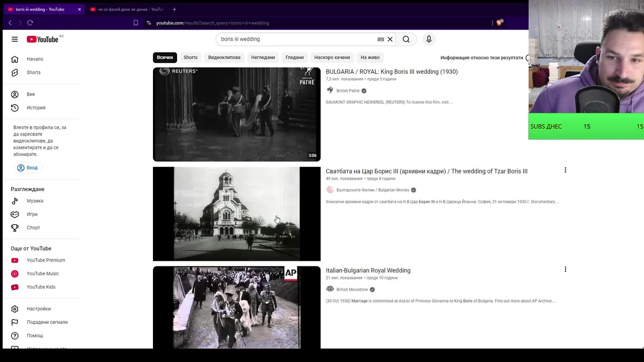The width and height of the screenshot is (644, 362).
Task: Clear the search query with the X icon
Action: tap(390, 39)
